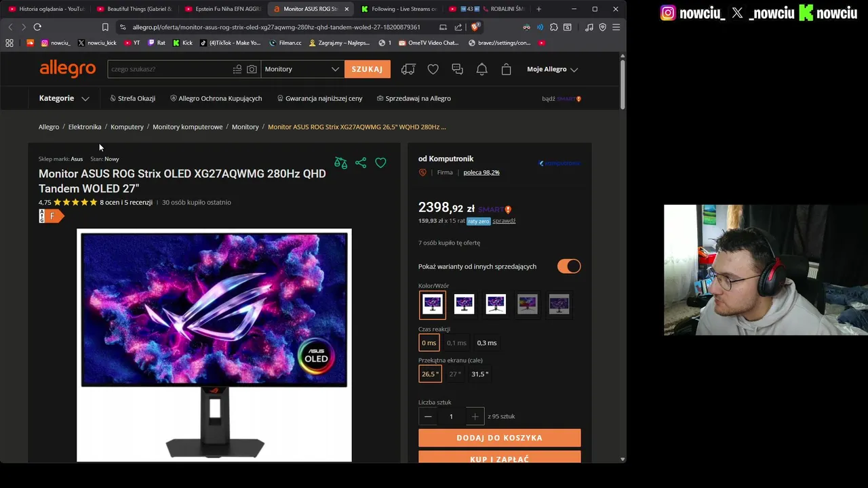Switch to Epstein Fu Niha tab
This screenshot has width=868, height=488.
(222, 9)
